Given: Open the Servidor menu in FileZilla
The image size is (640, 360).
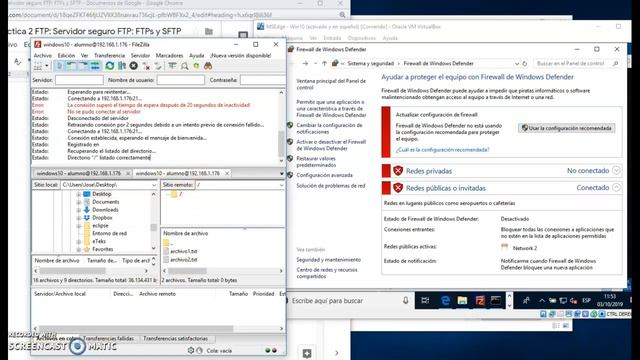Looking at the screenshot, I should point(140,56).
